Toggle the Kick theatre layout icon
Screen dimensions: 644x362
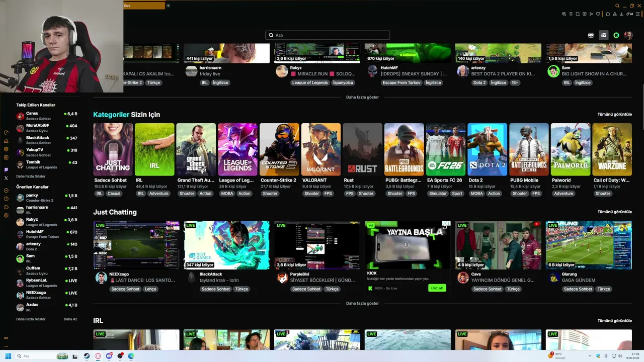tap(603, 35)
